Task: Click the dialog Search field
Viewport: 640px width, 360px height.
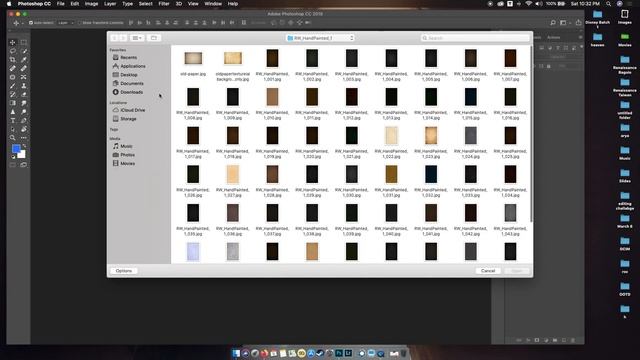Action: coord(475,38)
